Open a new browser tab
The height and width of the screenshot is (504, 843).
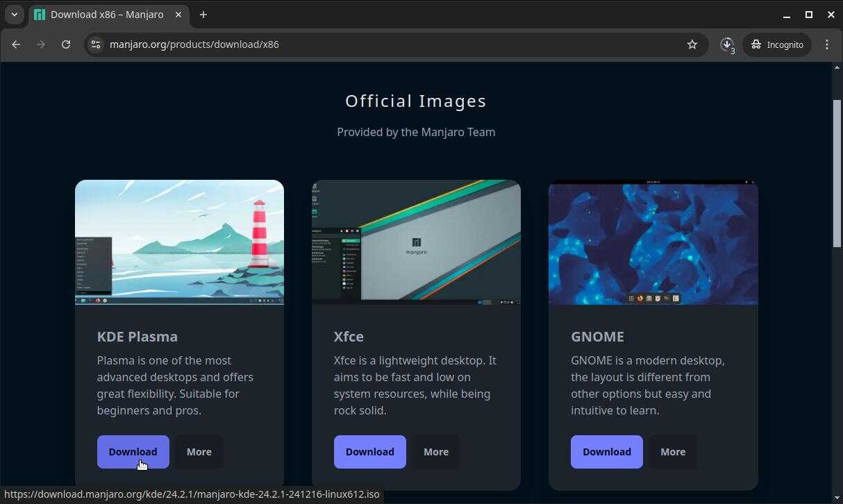[x=203, y=15]
